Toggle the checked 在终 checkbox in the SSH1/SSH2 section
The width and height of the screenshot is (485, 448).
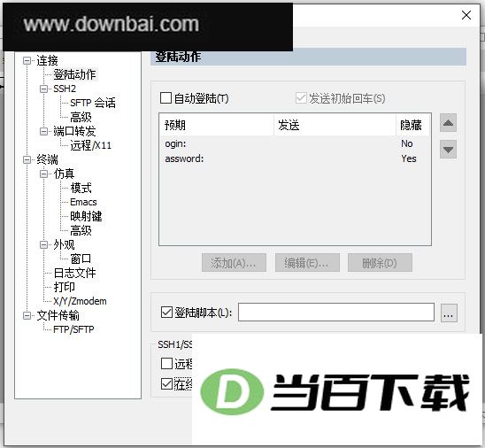tap(166, 384)
